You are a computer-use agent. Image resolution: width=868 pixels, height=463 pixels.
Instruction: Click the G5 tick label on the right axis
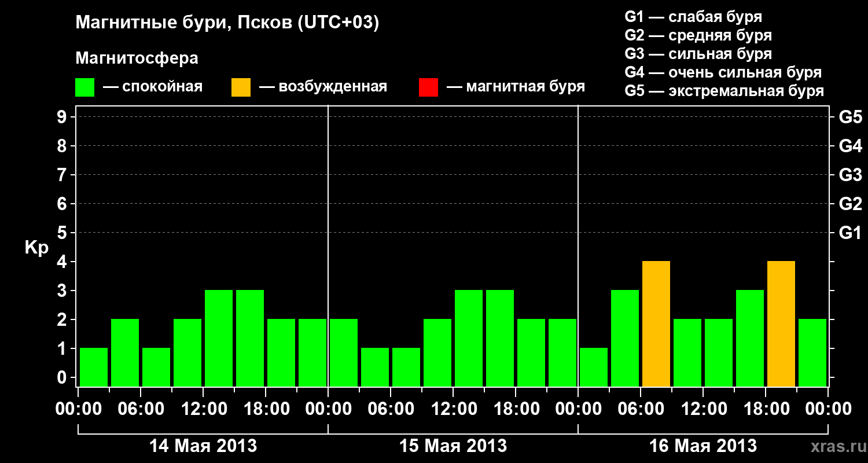coord(850,117)
